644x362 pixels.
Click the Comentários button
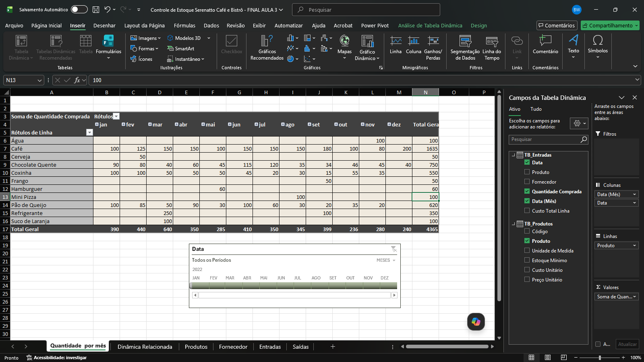tap(557, 25)
